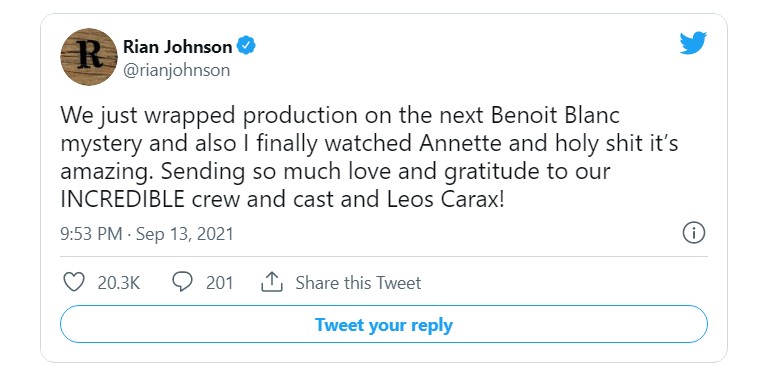This screenshot has height=381, width=767.
Task: Click the blue verified badge
Action: [246, 46]
